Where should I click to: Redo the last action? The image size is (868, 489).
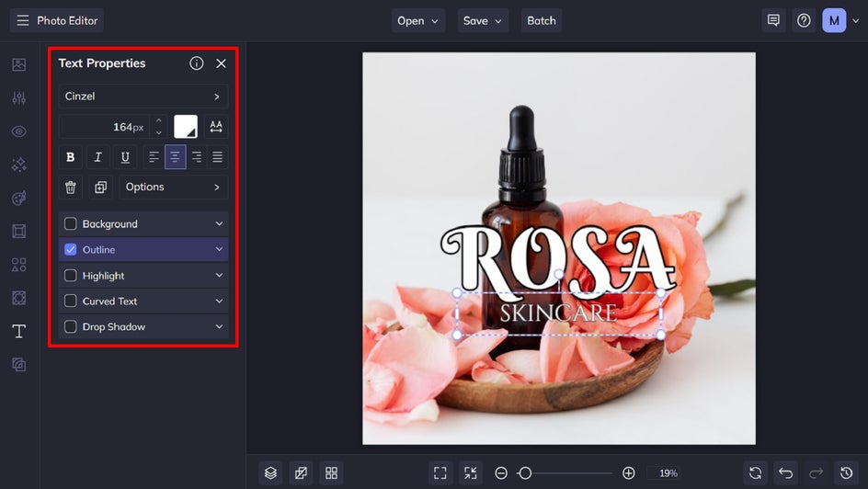pyautogui.click(x=816, y=473)
